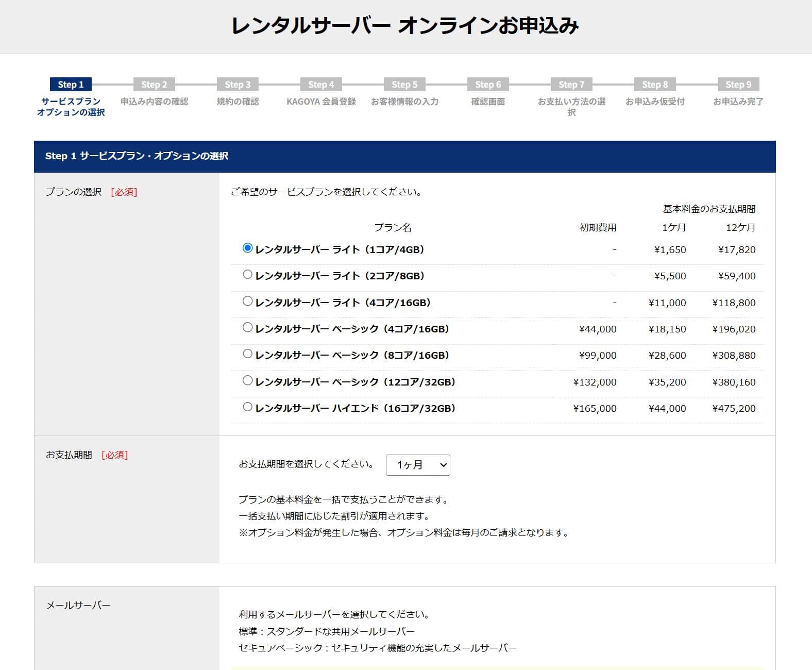812x670 pixels.
Task: Select the ライト (1コア/4GB) plan radio button
Action: [247, 248]
